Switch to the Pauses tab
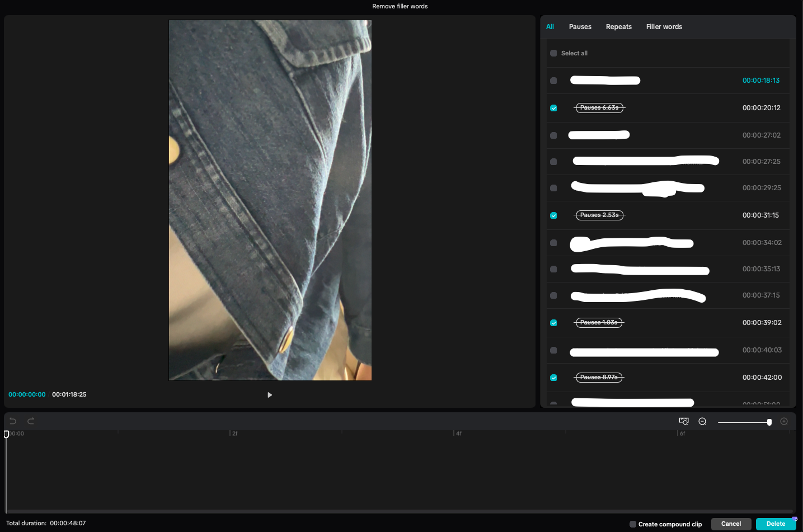Screen dimensions: 803x532 [580, 27]
